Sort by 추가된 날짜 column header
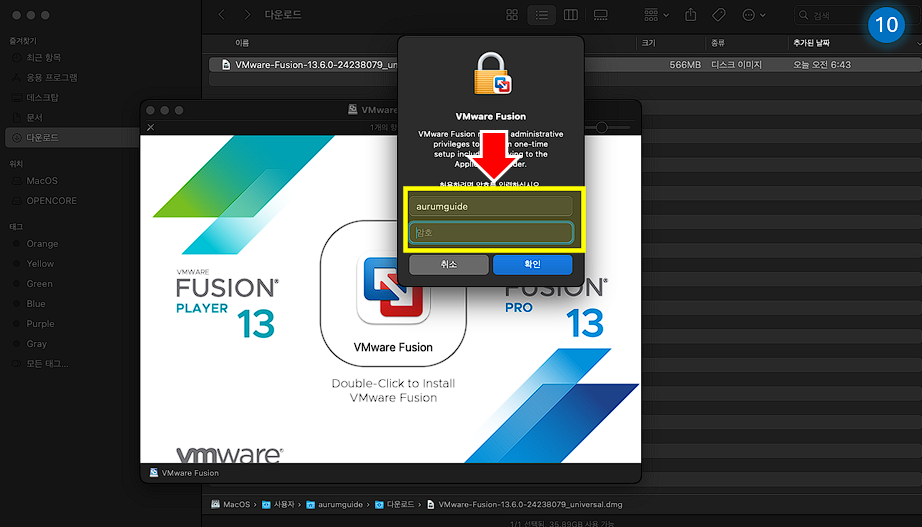The image size is (922, 527). [x=811, y=43]
